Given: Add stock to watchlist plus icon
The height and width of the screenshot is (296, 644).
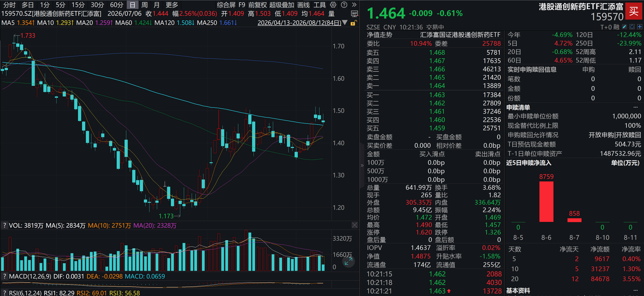Looking at the screenshot, I should pyautogui.click(x=640, y=27).
